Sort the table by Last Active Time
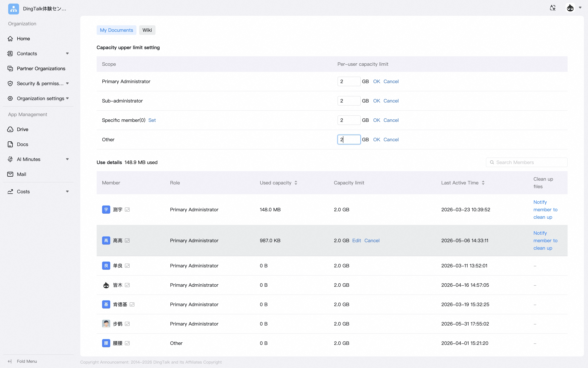588x368 pixels. pyautogui.click(x=483, y=183)
